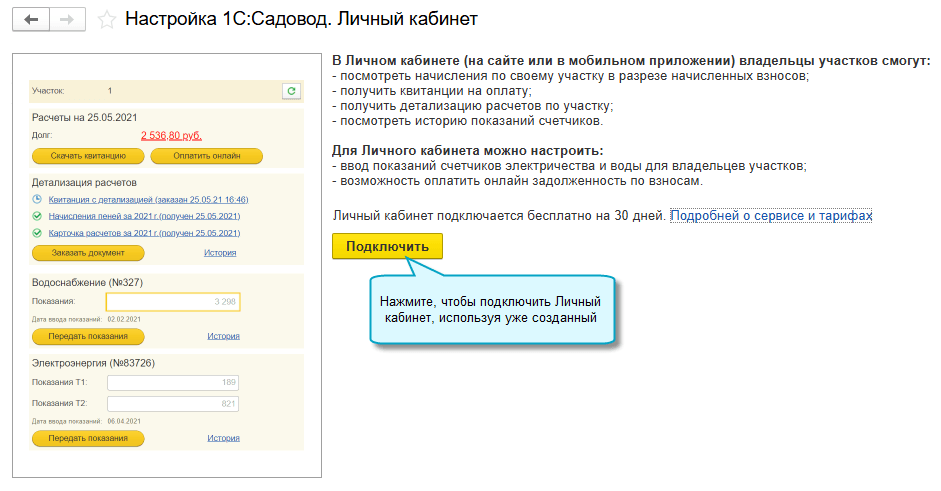Add page to favorites with the star icon
The width and height of the screenshot is (941, 491).
pos(107,20)
